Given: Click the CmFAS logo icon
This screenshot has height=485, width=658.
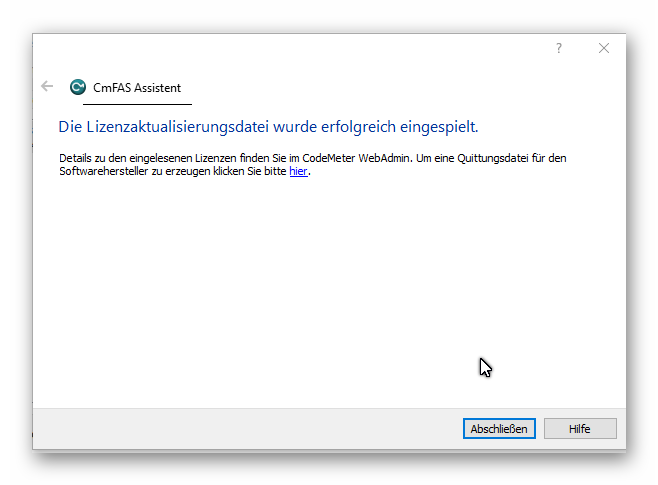Looking at the screenshot, I should [x=77, y=87].
